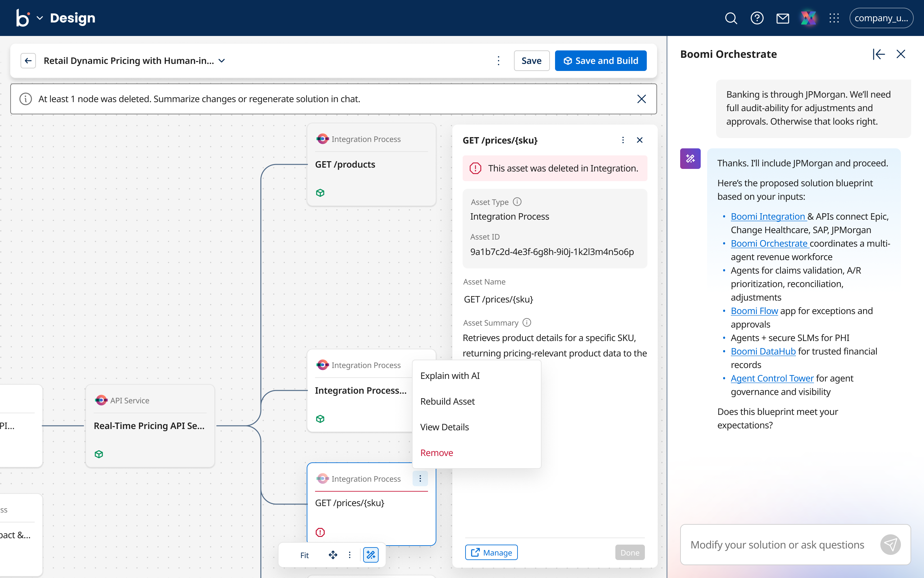The image size is (924, 578).
Task: Open the search icon in header
Action: coord(731,18)
